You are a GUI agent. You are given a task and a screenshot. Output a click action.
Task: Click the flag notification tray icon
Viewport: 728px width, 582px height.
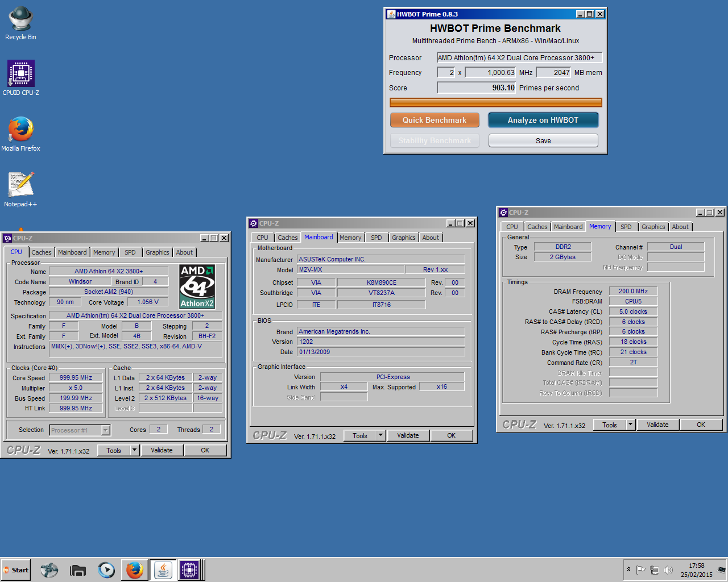641,570
